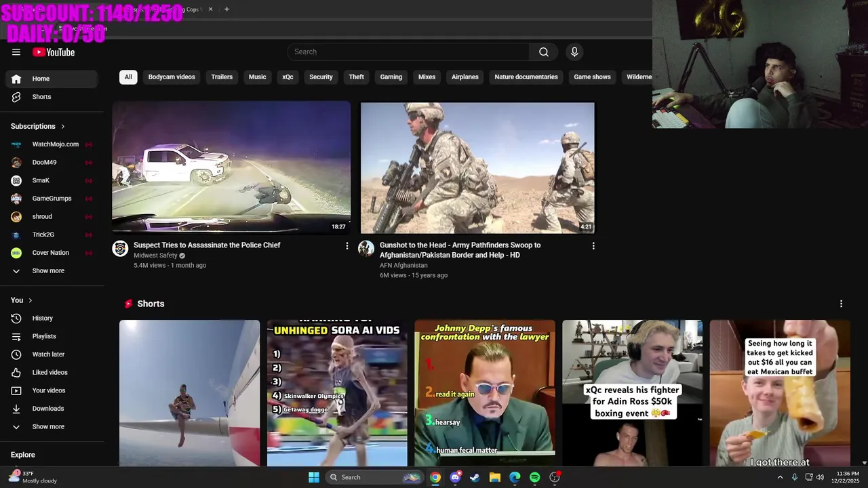Open a new browser tab
The height and width of the screenshot is (488, 868).
pos(226,9)
